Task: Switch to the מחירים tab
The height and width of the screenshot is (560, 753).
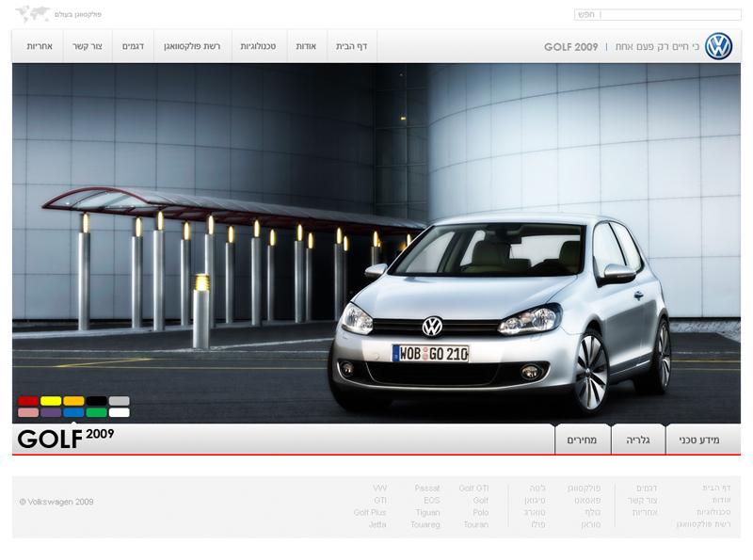Action: coord(582,440)
